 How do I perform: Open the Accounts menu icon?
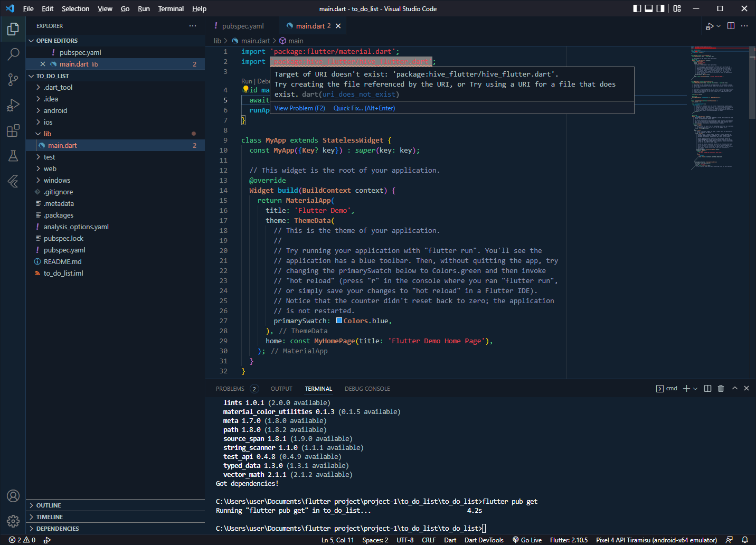click(x=13, y=496)
